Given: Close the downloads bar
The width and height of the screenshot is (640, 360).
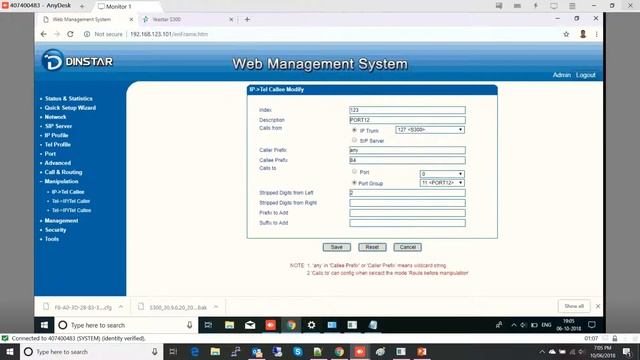Looking at the screenshot, I should click(598, 306).
